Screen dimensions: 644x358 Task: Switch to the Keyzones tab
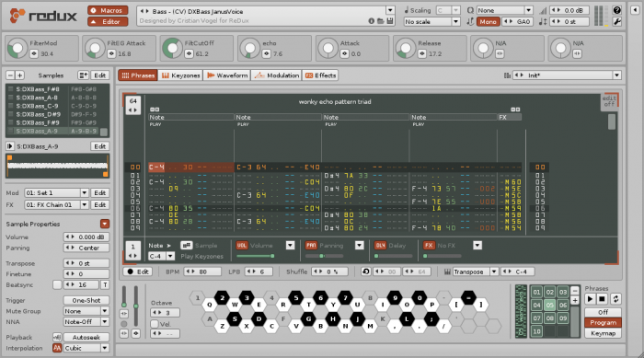[180, 75]
